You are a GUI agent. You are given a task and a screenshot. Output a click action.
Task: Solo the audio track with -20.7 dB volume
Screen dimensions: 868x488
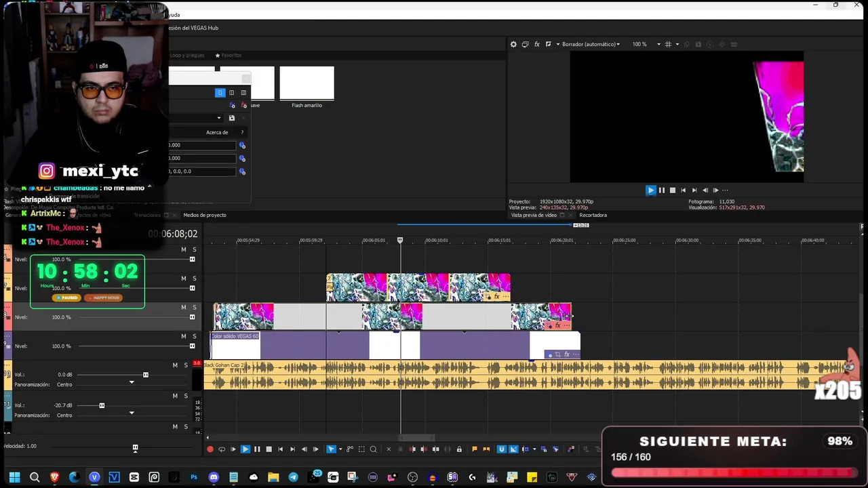click(x=186, y=396)
